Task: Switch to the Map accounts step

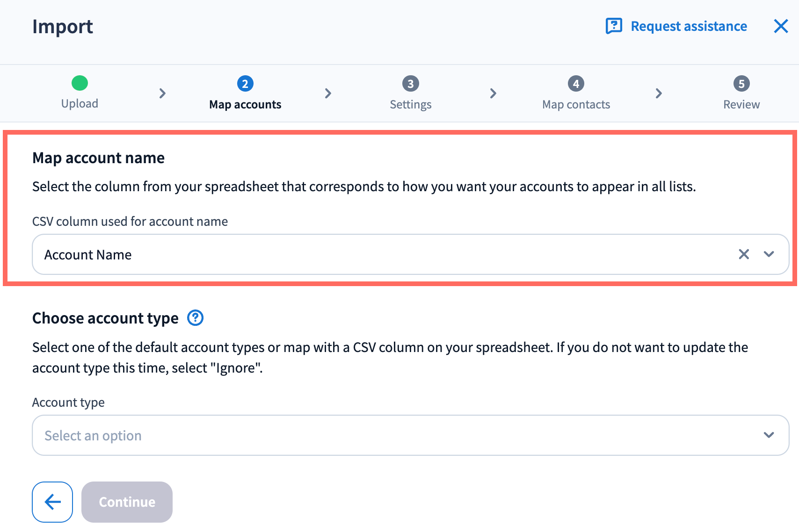Action: coord(245,105)
